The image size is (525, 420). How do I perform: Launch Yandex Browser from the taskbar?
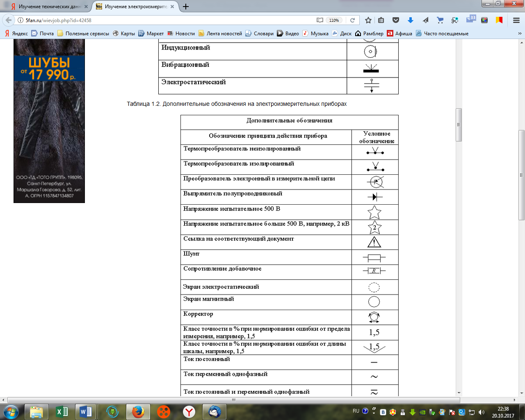click(189, 411)
